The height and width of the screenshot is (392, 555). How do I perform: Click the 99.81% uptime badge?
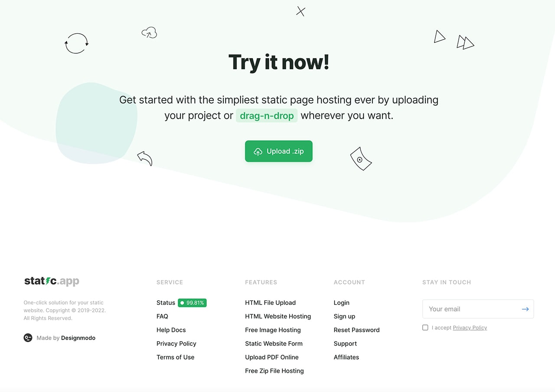(x=192, y=303)
